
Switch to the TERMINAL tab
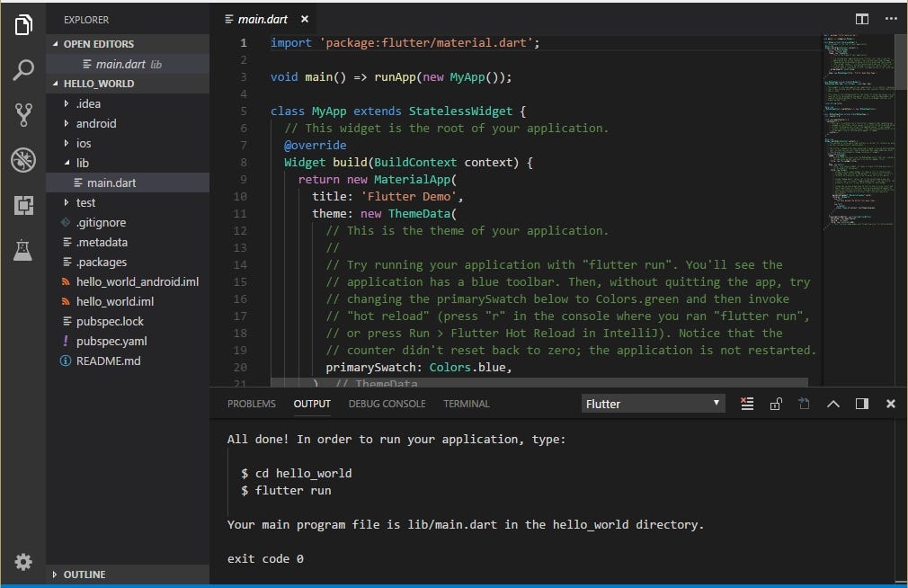tap(466, 404)
